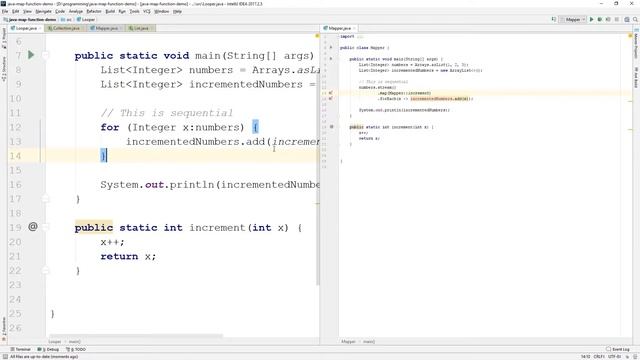Switch to the Collection.java tab
The width and height of the screenshot is (640, 360).
66,28
